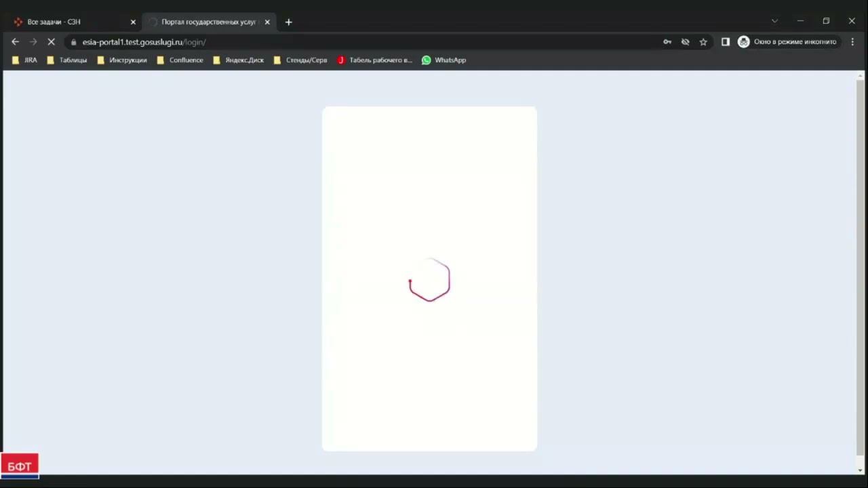Open the incognito mode indicator

pyautogui.click(x=788, y=42)
